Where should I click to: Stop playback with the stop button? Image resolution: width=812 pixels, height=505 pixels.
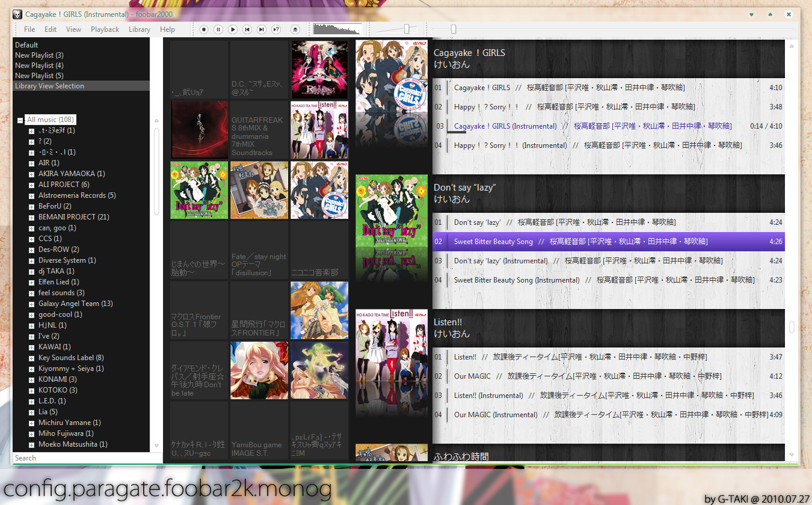(x=204, y=29)
